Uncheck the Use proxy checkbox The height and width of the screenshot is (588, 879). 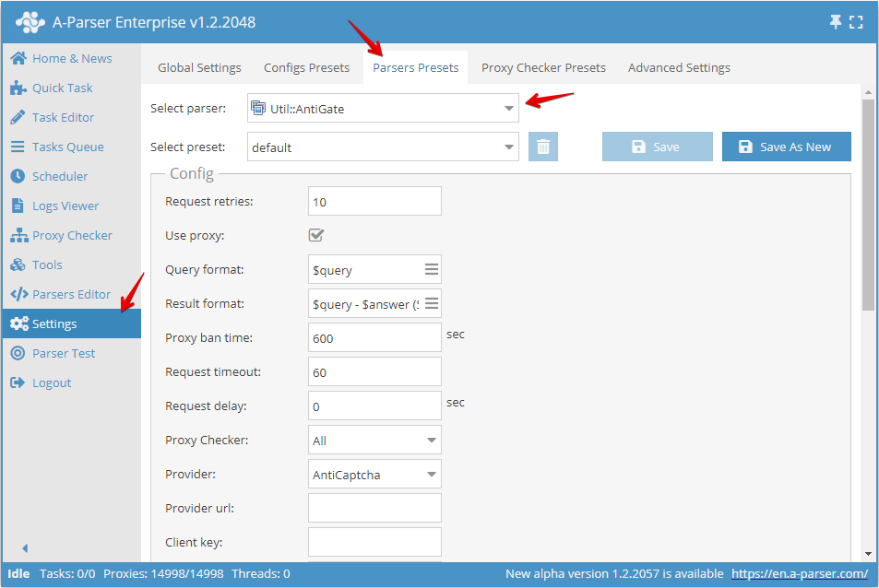(316, 235)
